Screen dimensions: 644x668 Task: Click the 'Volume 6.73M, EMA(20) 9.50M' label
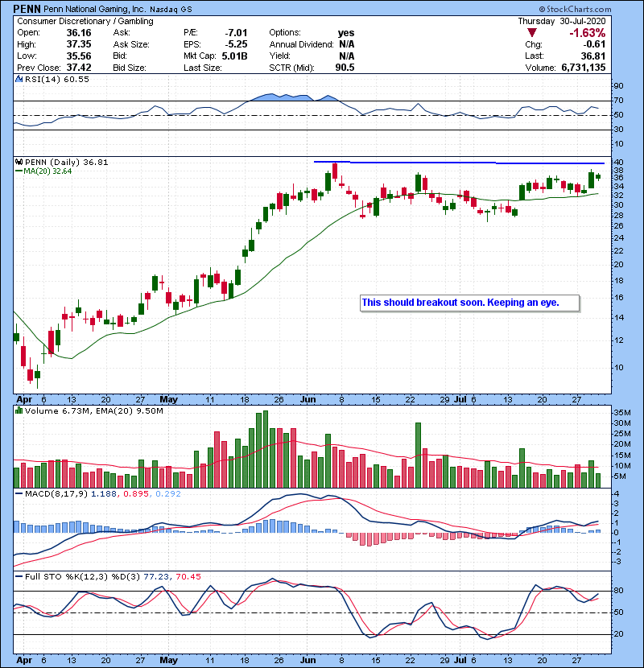coord(93,411)
